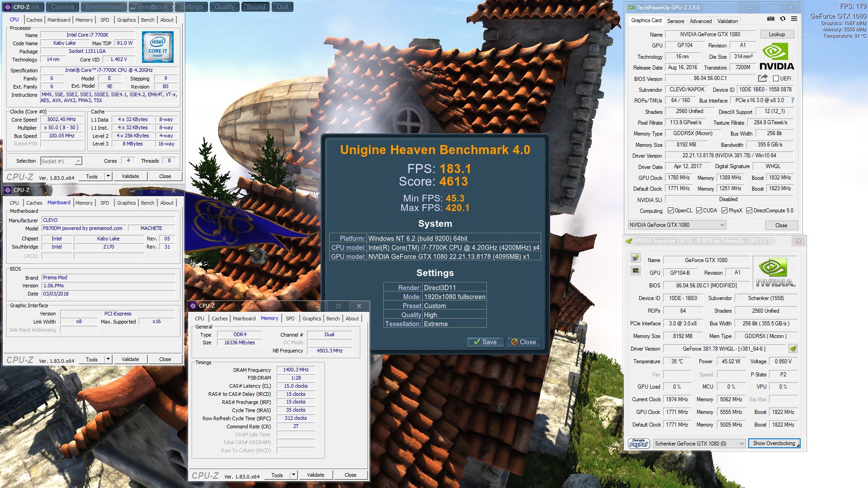The image size is (868, 488).
Task: Click the BIOS Version field 86.04.56.00.C1 in GPU-Z
Action: [x=710, y=78]
